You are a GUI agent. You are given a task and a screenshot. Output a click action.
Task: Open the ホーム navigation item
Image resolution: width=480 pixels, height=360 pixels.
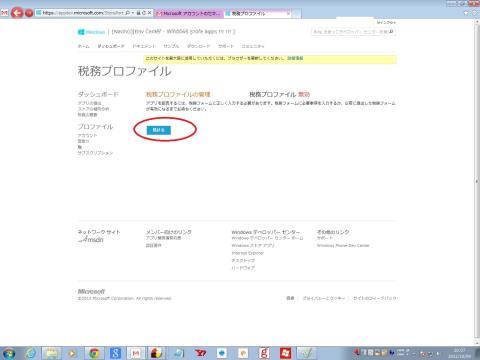(84, 46)
